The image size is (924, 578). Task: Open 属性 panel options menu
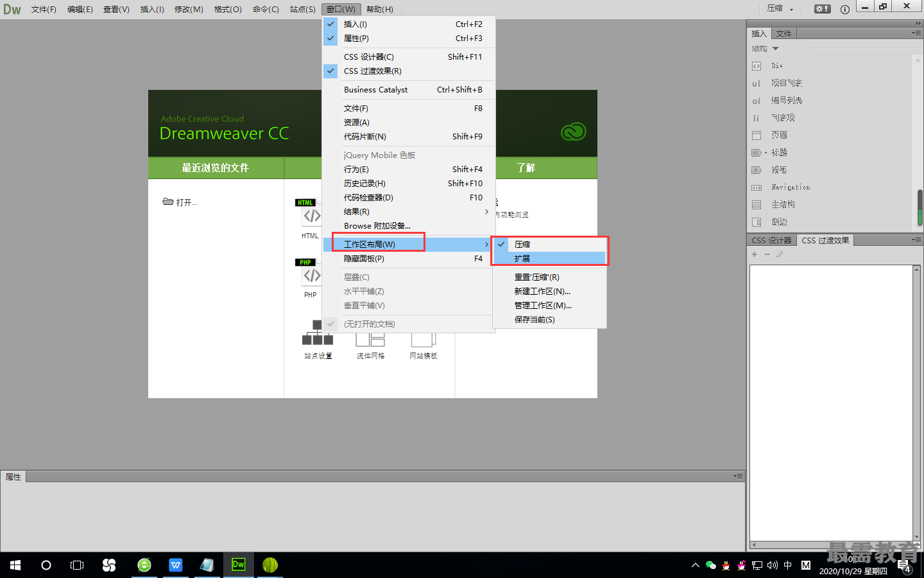[x=738, y=476]
